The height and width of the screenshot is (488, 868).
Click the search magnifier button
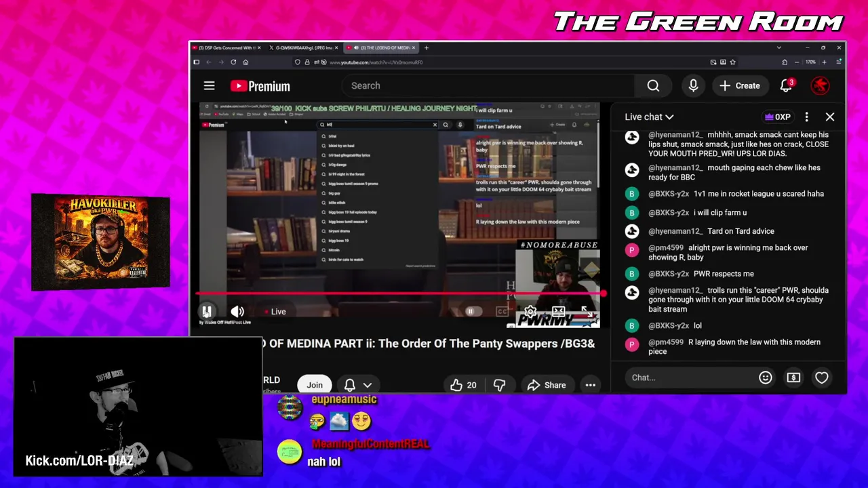point(653,86)
